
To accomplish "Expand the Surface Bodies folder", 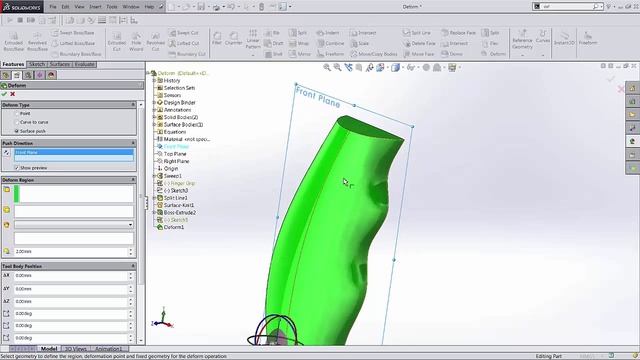I will tap(154, 124).
